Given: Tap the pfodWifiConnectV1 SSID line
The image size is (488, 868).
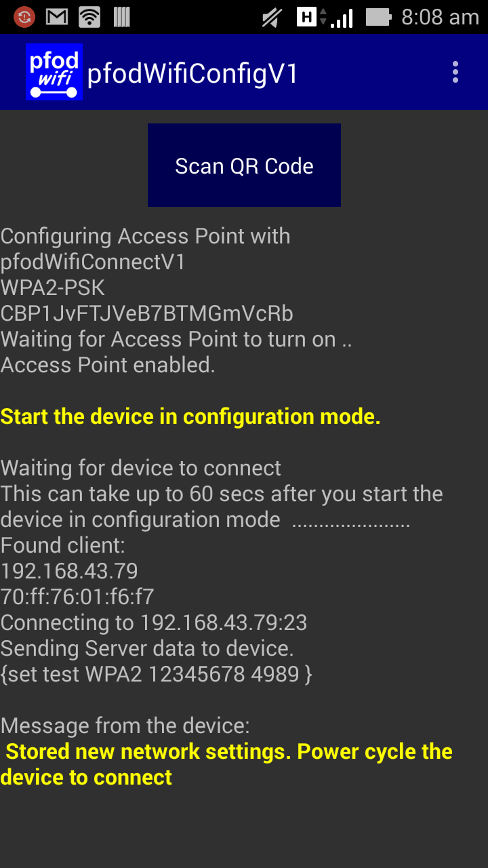Looking at the screenshot, I should click(93, 262).
